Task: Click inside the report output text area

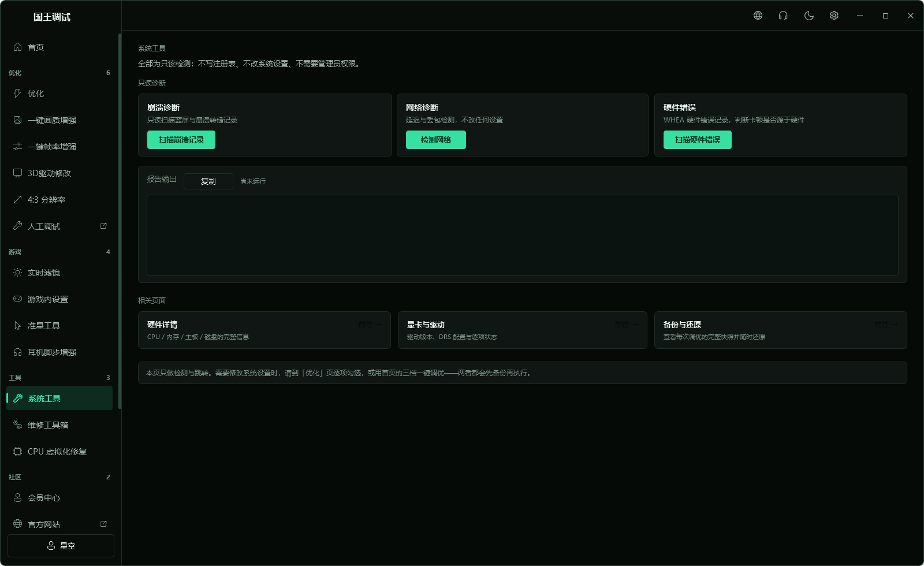Action: click(523, 235)
